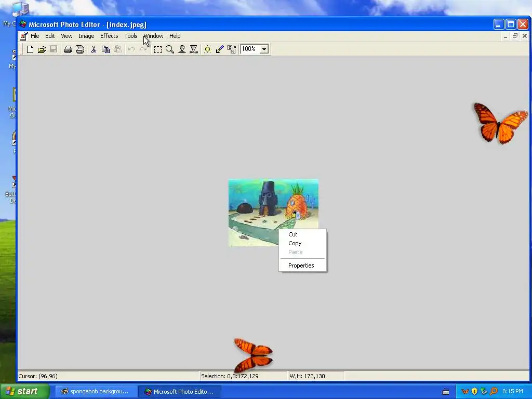
Task: Click the Paste clipboard toolbar icon
Action: (x=117, y=49)
